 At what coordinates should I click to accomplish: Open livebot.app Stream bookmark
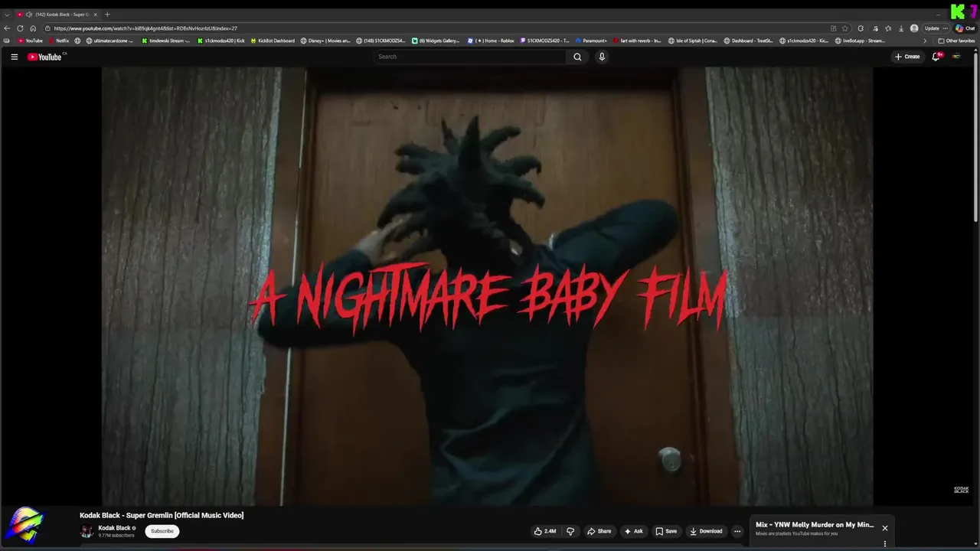point(861,41)
